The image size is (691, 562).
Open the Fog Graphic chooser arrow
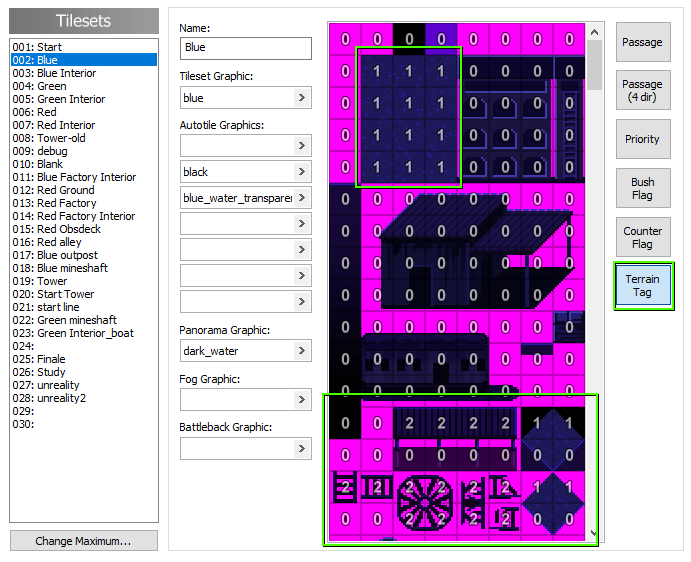(301, 400)
